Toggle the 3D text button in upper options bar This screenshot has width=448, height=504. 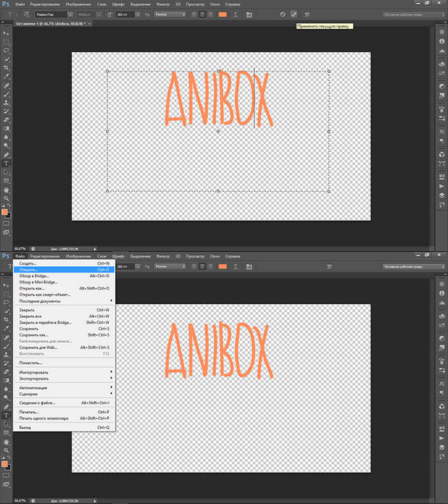pyautogui.click(x=307, y=13)
